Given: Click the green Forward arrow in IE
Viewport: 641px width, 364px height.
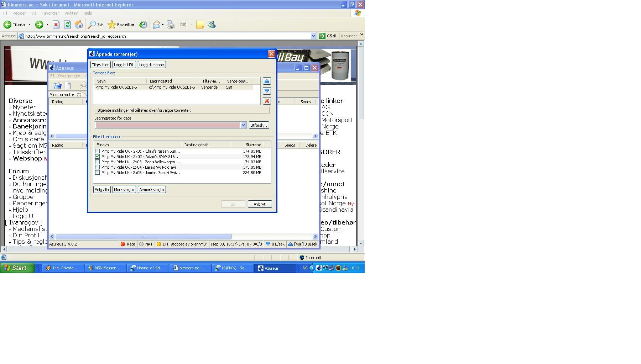Looking at the screenshot, I should 39,25.
